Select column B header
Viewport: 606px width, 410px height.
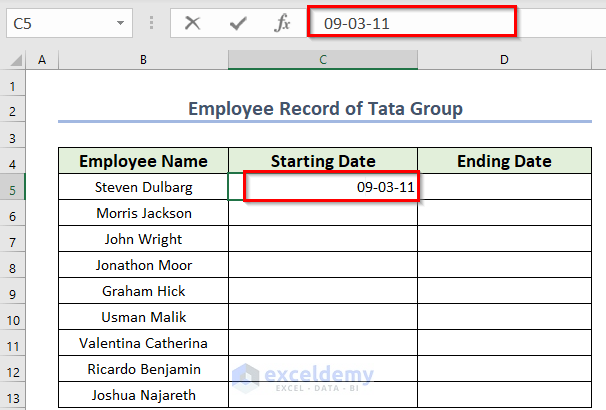tap(143, 61)
